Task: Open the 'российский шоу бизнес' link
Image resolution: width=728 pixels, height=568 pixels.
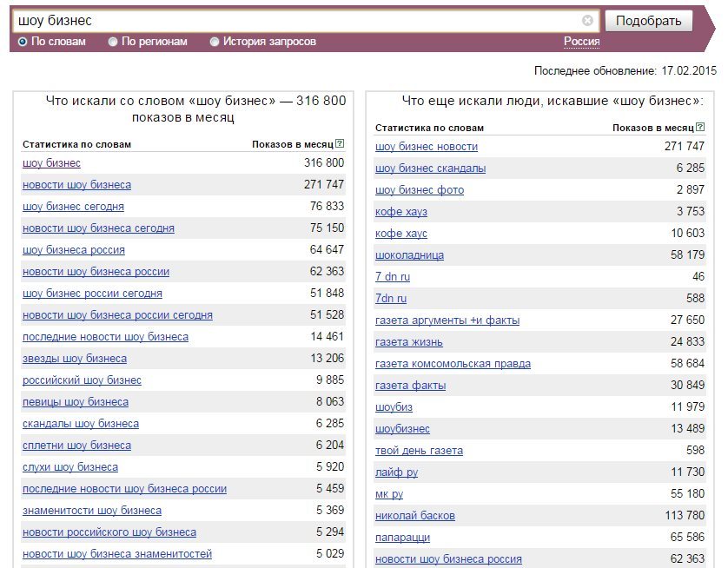Action: click(82, 380)
